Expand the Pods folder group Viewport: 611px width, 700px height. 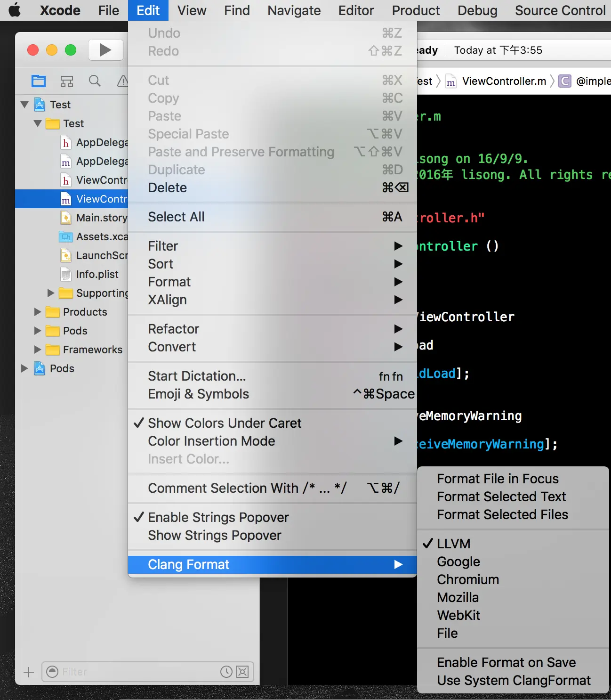(x=38, y=331)
